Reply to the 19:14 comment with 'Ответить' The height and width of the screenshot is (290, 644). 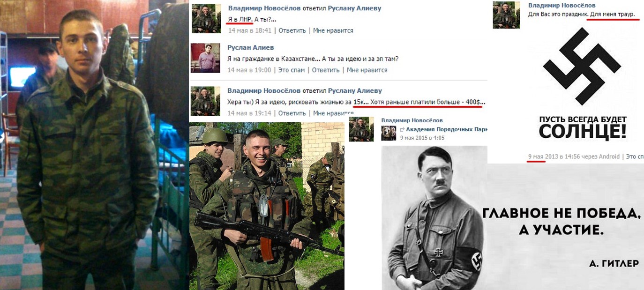point(292,113)
